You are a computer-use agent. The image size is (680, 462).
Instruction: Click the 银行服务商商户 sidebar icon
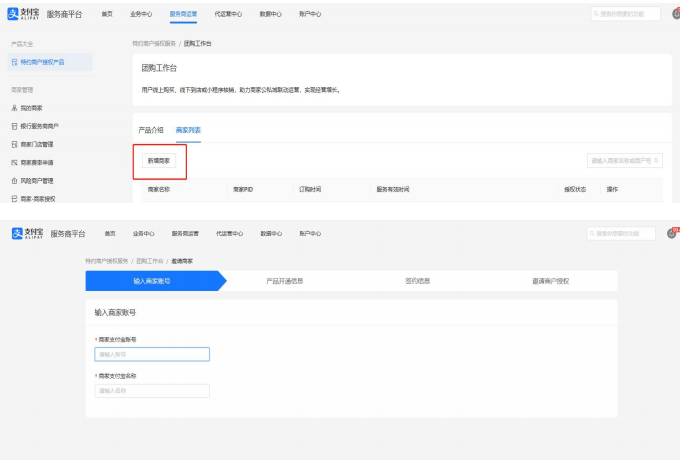tap(14, 126)
